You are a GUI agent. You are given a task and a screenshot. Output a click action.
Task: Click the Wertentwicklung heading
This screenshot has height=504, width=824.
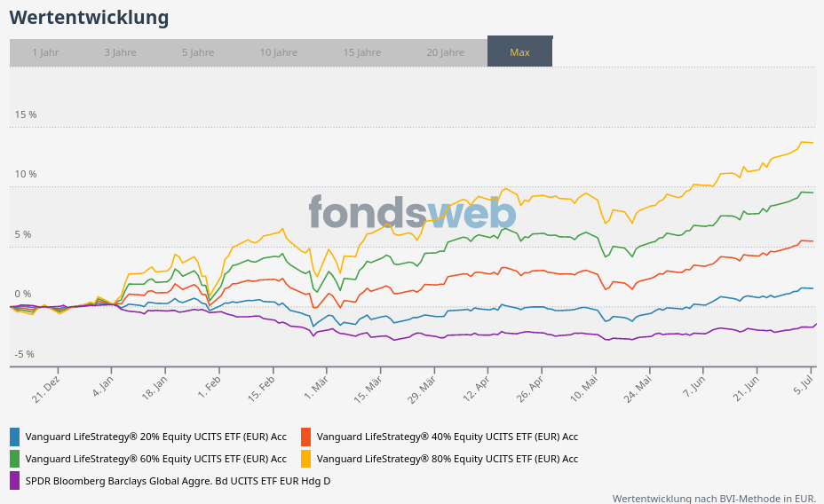click(x=90, y=18)
